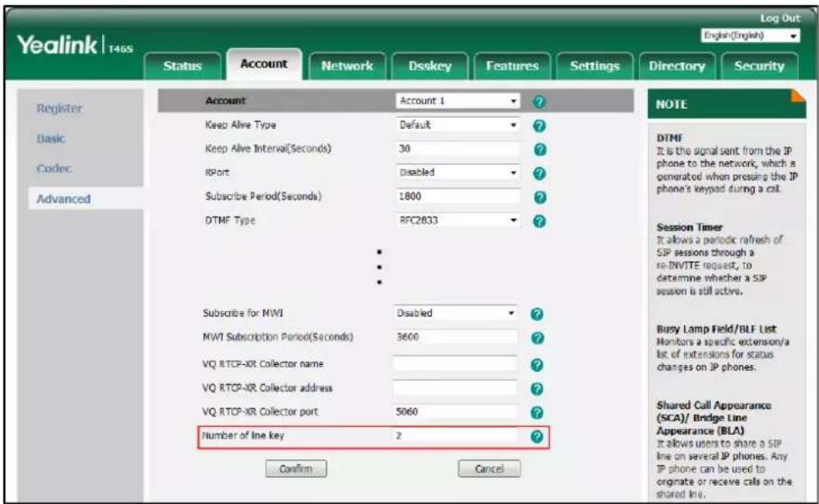Click help icon for Keep Alive Interval
The image size is (819, 504).
pos(540,149)
